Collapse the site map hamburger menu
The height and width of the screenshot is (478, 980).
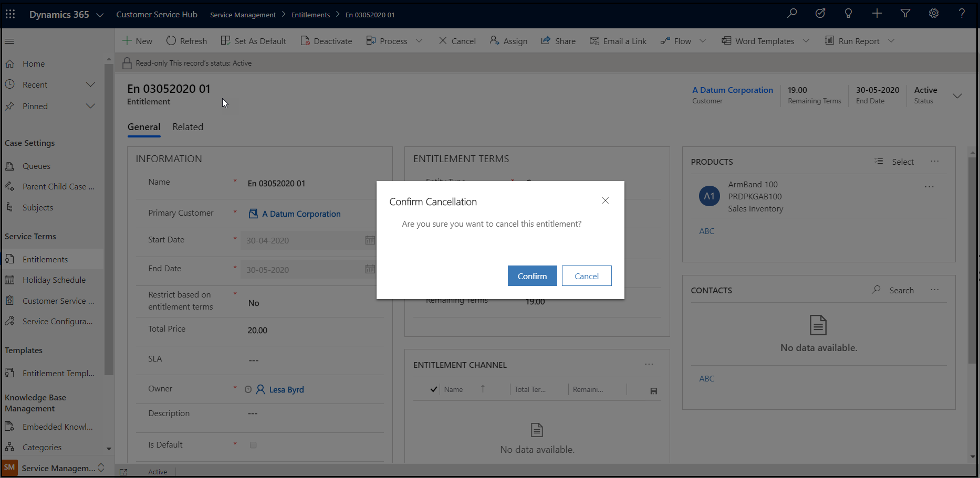(9, 41)
